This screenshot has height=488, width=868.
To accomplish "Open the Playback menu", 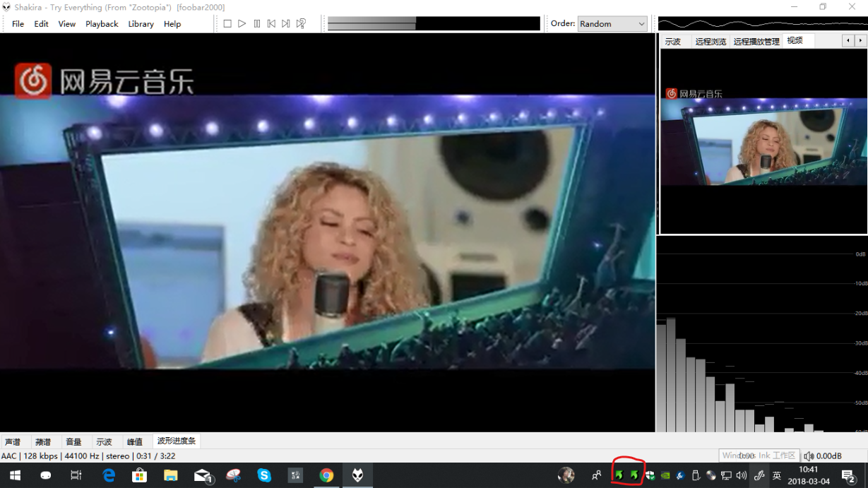I will pos(102,24).
